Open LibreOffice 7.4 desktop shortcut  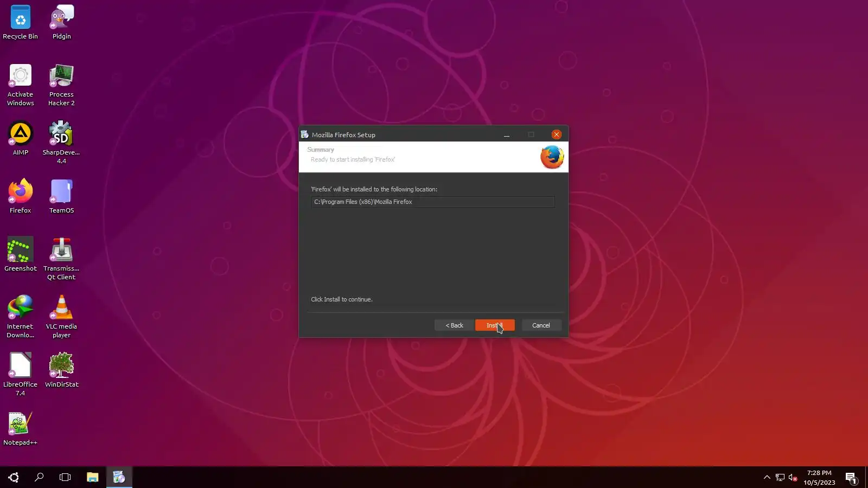(21, 375)
